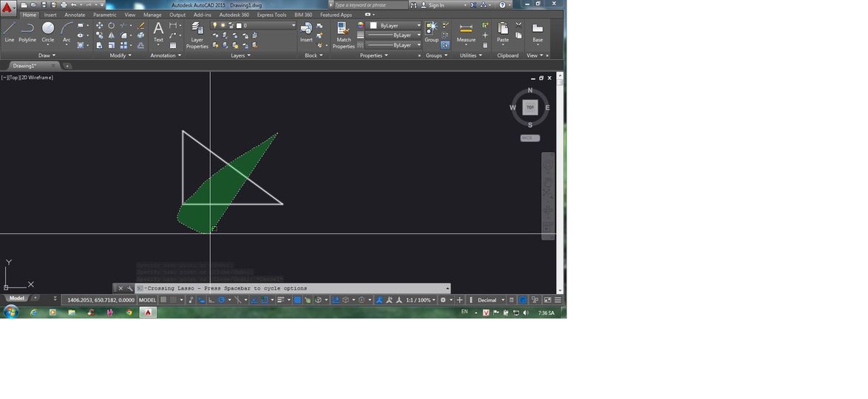Open the Parametric ribbon tab
Image resolution: width=868 pixels, height=399 pixels.
(x=105, y=15)
